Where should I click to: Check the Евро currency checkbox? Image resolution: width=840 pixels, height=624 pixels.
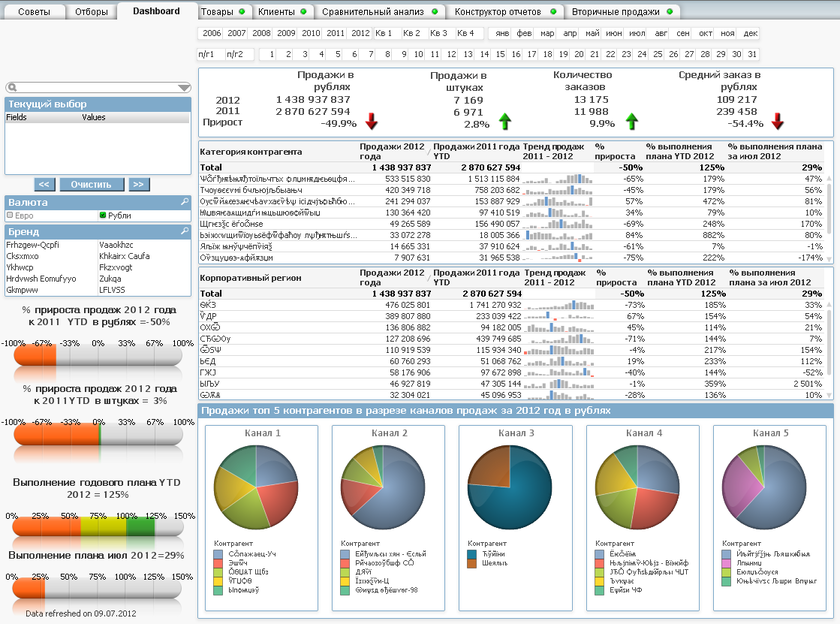click(10, 215)
